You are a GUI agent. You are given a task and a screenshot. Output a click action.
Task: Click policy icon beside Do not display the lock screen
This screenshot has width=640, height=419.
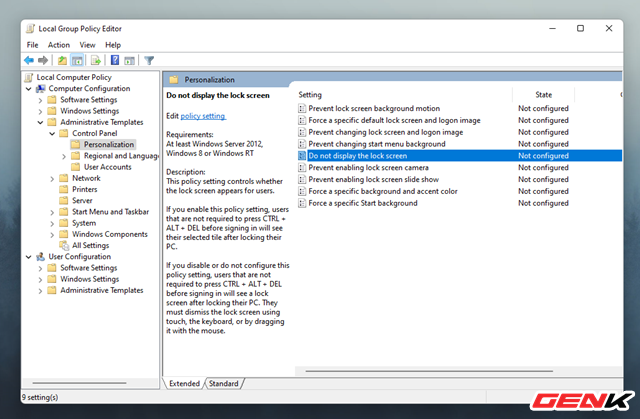302,156
